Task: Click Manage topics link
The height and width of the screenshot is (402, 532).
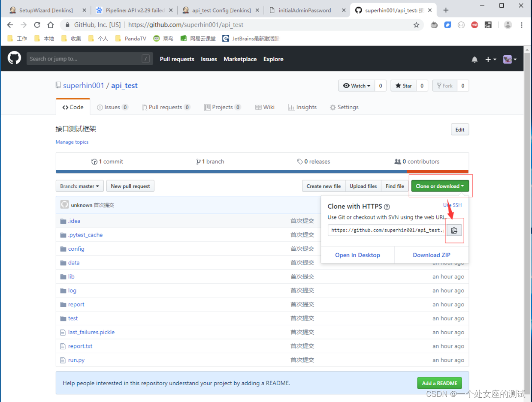Action: [x=72, y=142]
